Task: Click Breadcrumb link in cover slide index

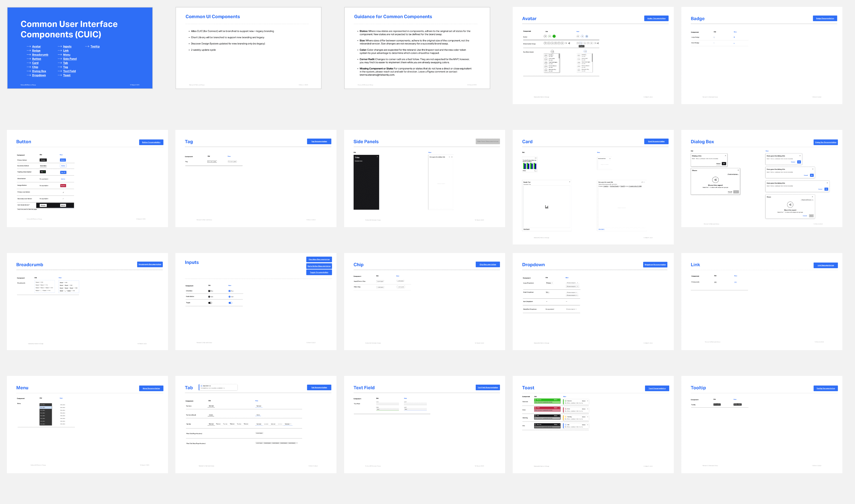Action: [40, 55]
